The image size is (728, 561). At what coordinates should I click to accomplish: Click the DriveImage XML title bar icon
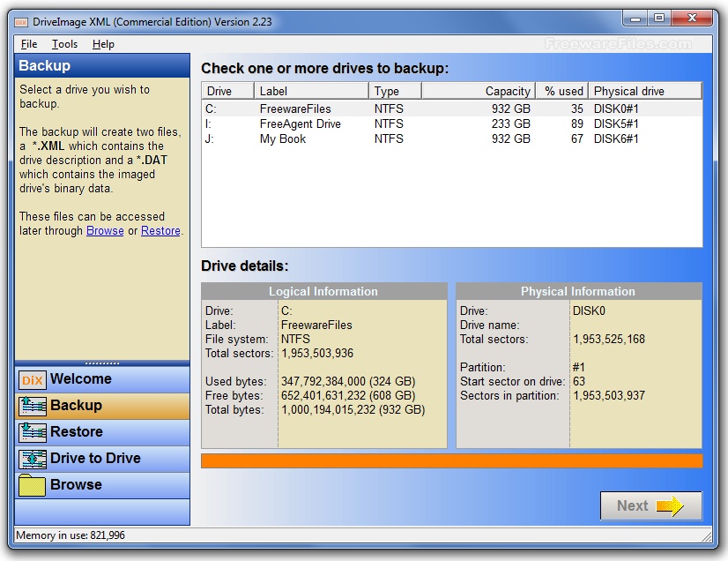coord(21,22)
